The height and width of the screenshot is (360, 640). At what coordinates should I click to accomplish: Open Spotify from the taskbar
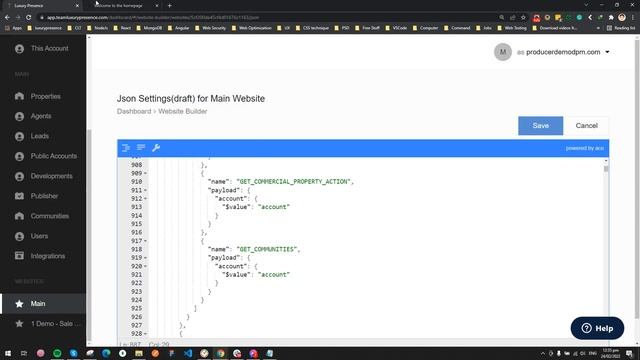pyautogui.click(x=57, y=353)
